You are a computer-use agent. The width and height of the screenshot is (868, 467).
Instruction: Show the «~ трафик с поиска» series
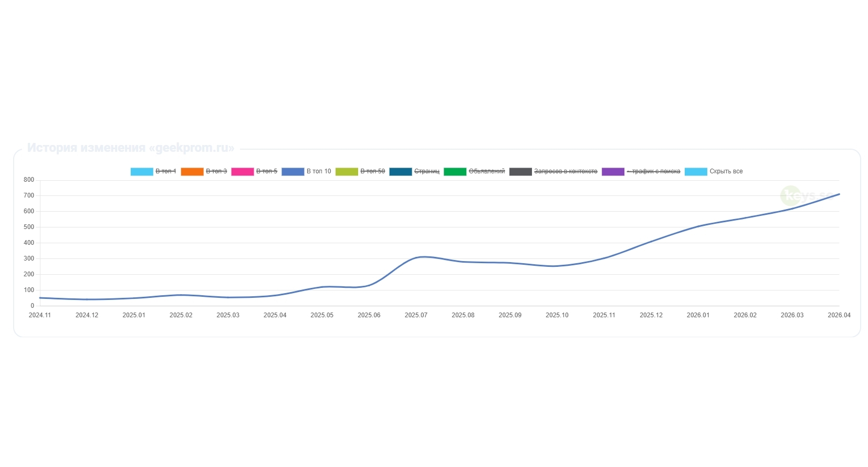click(x=641, y=171)
